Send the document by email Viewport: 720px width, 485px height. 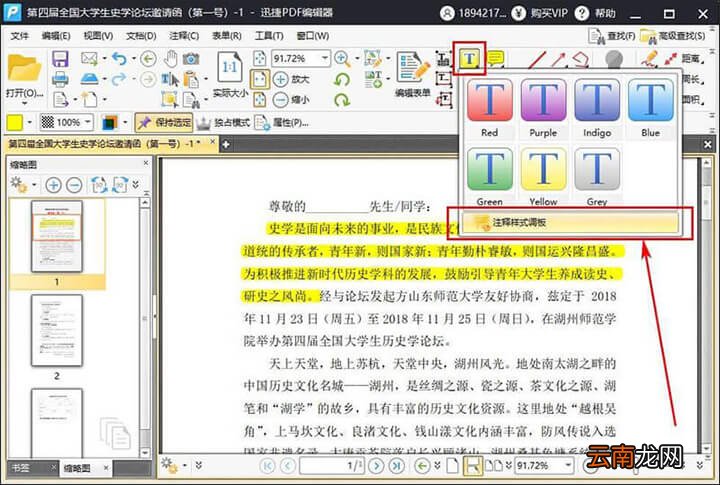pos(90,58)
